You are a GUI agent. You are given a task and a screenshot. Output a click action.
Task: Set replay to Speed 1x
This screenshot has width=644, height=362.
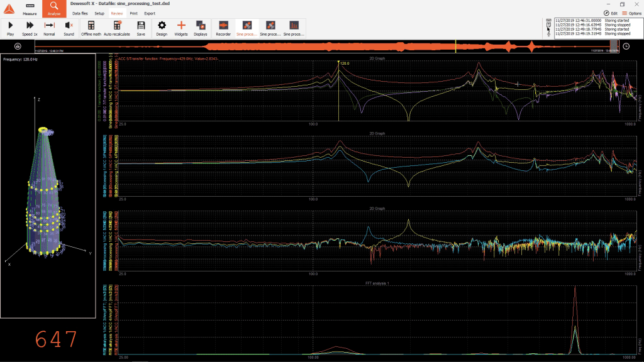[x=29, y=28]
